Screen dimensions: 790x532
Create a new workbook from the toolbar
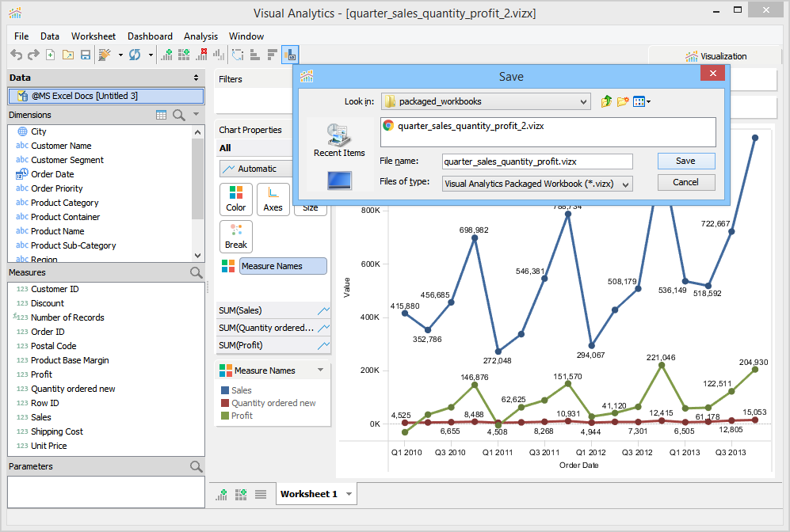[x=51, y=55]
